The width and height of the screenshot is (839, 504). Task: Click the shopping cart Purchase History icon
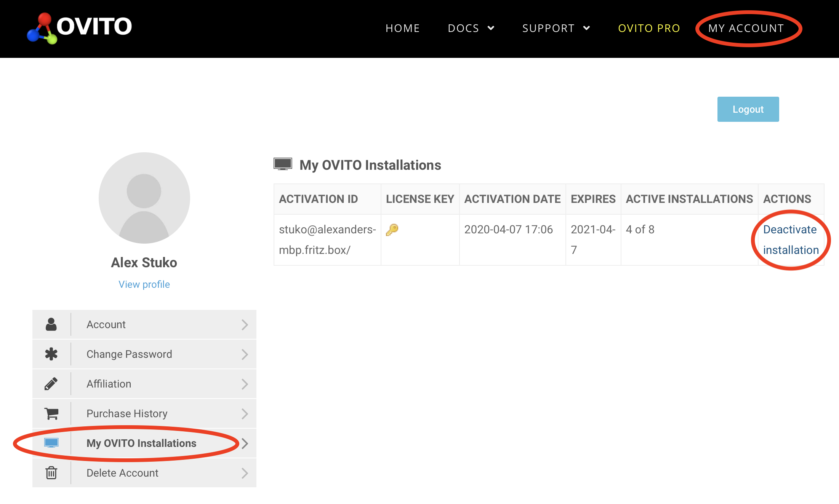click(x=51, y=413)
